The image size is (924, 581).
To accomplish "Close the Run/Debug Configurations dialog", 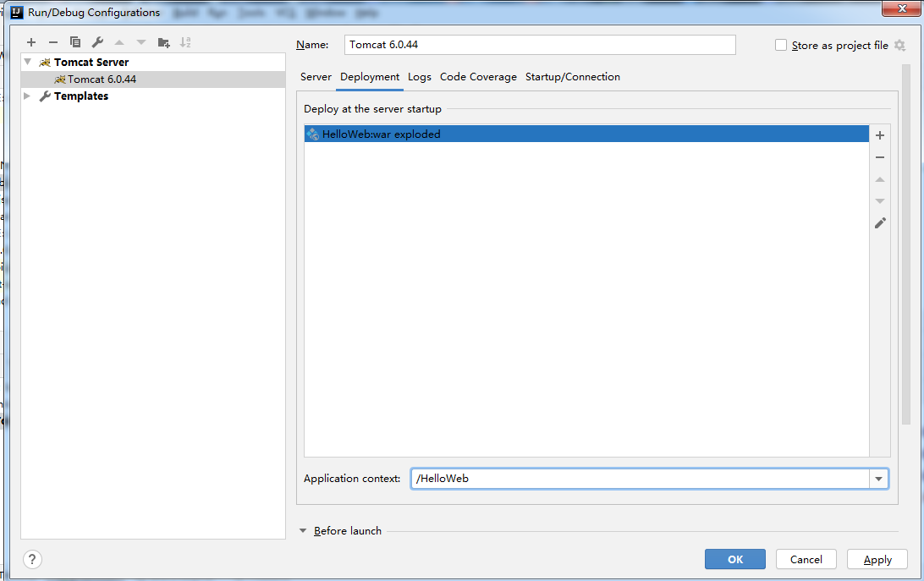I will coord(902,8).
